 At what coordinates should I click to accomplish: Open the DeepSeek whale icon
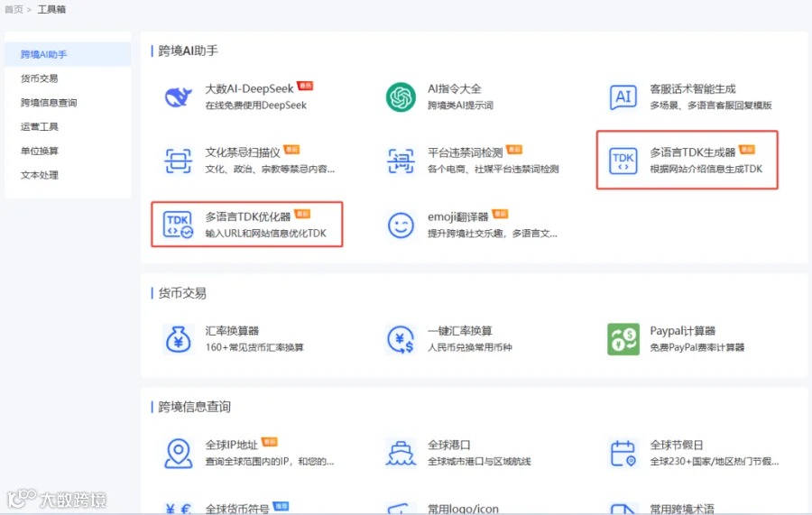coord(178,97)
